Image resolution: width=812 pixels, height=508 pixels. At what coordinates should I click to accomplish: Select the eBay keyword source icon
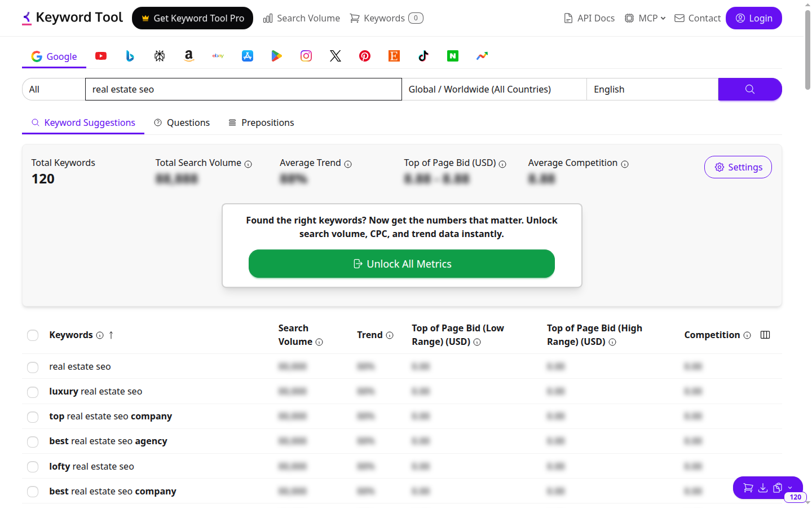click(x=218, y=56)
